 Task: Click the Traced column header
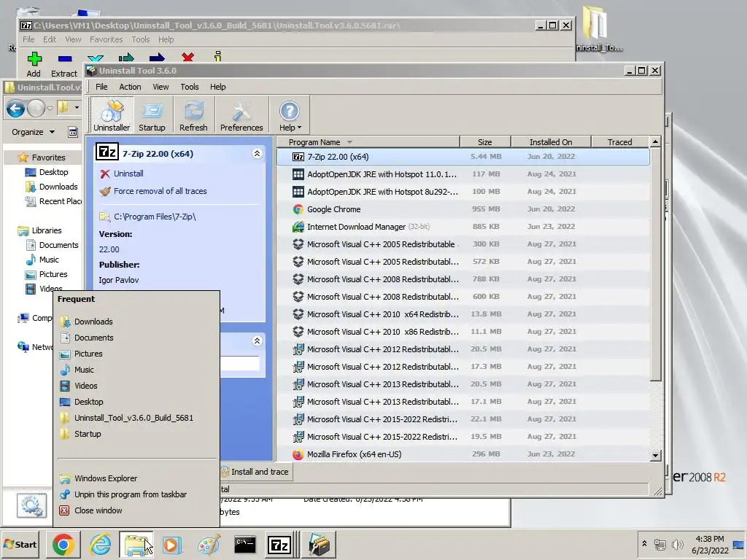(x=620, y=142)
